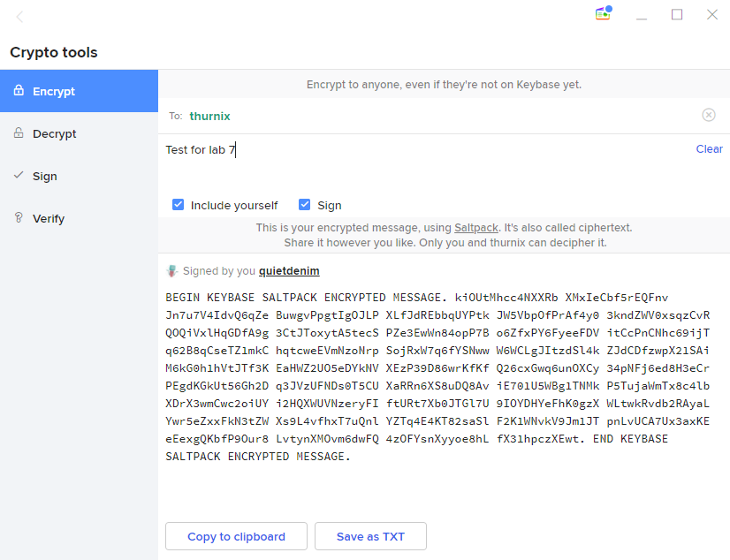This screenshot has width=730, height=560.
Task: Click the 'Encrypt to anyone' banner text
Action: (x=445, y=85)
